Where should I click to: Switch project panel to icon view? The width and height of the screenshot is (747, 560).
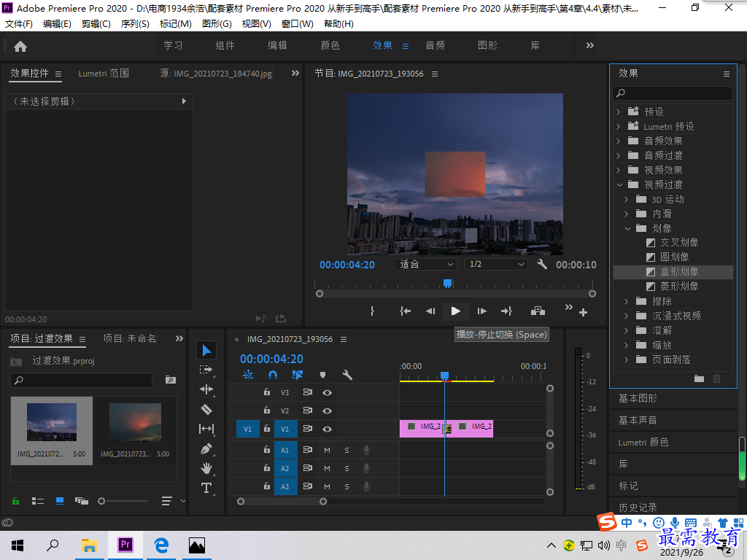pos(60,501)
